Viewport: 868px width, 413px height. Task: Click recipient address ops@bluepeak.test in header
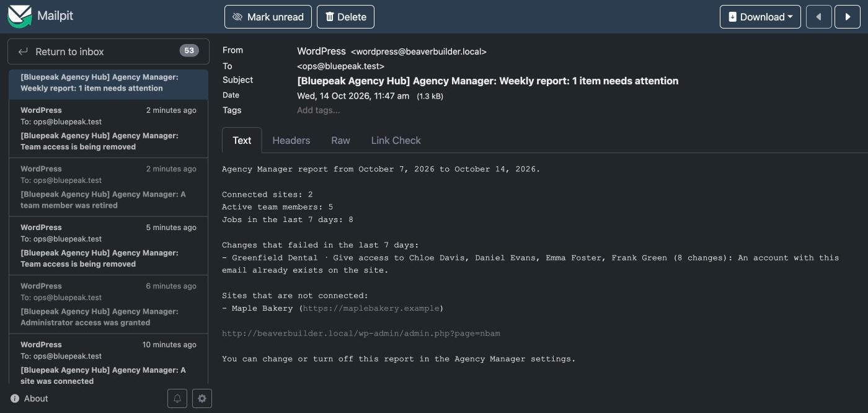340,66
